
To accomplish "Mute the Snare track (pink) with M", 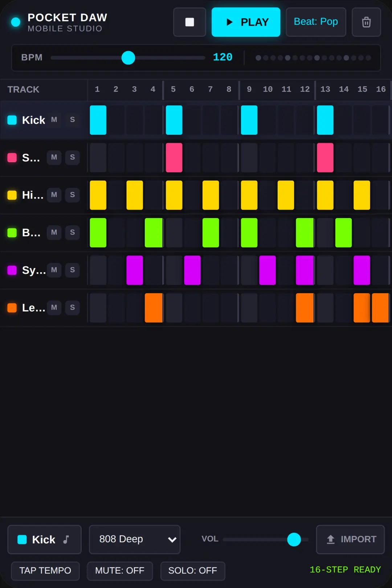I will 54,158.
